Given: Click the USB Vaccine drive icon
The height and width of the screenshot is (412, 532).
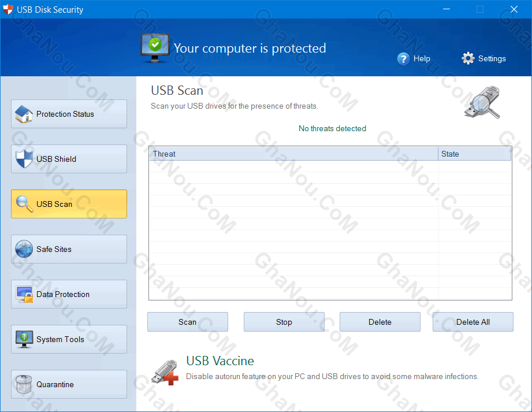Looking at the screenshot, I should pyautogui.click(x=165, y=372).
